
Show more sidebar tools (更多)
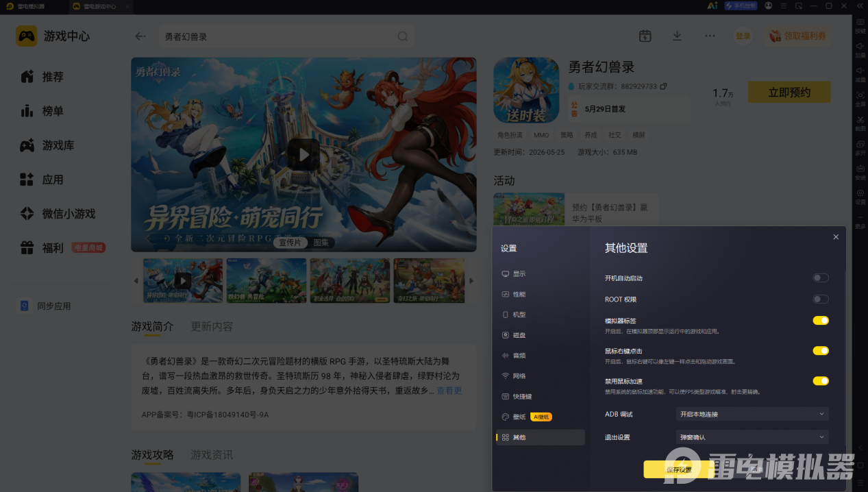(x=860, y=221)
